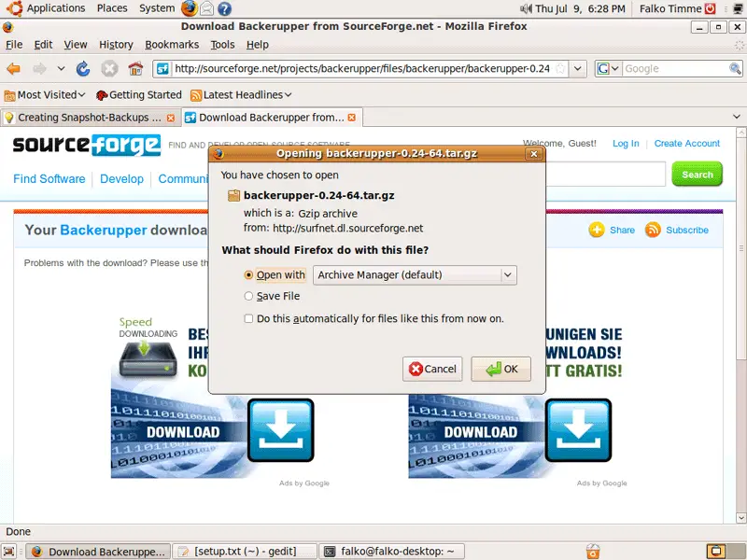Click the Show Desktop taskbar icon
This screenshot has height=560, width=747.
point(9,552)
